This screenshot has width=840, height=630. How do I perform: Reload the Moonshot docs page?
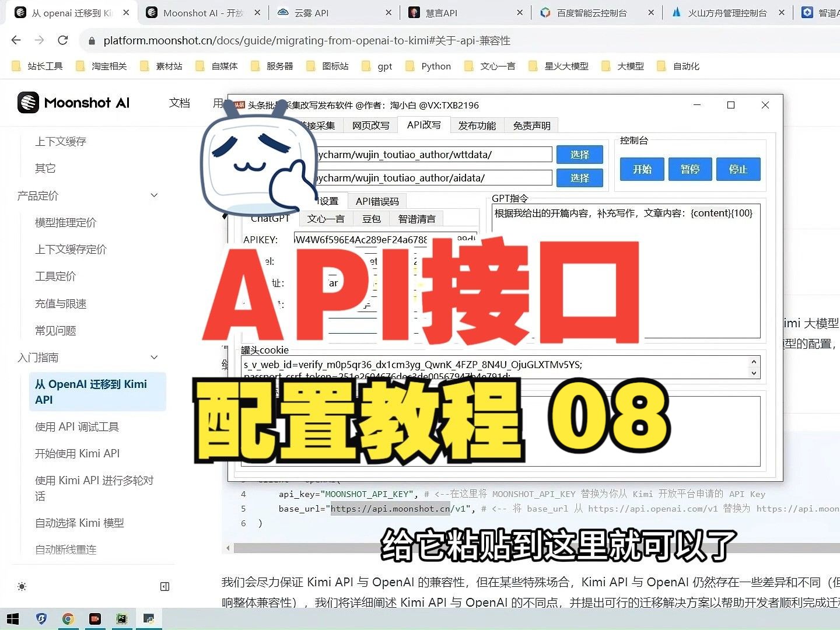point(62,40)
